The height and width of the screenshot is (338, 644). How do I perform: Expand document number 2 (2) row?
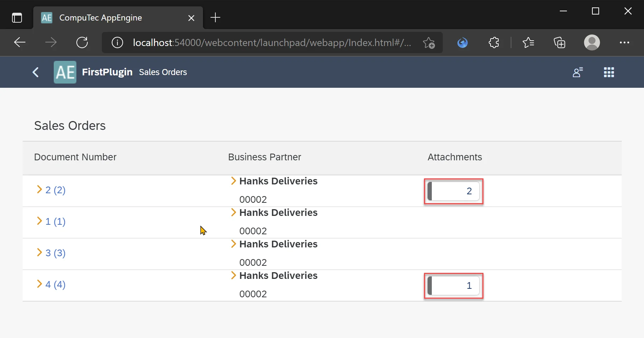pos(39,190)
